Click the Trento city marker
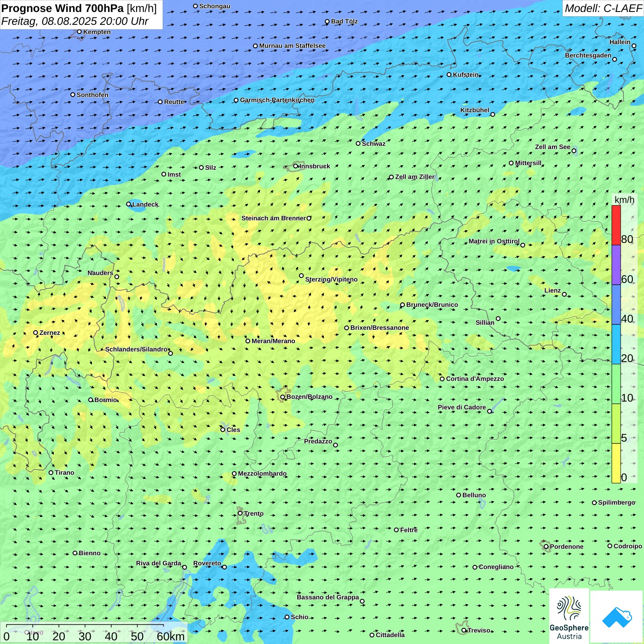 [x=240, y=513]
